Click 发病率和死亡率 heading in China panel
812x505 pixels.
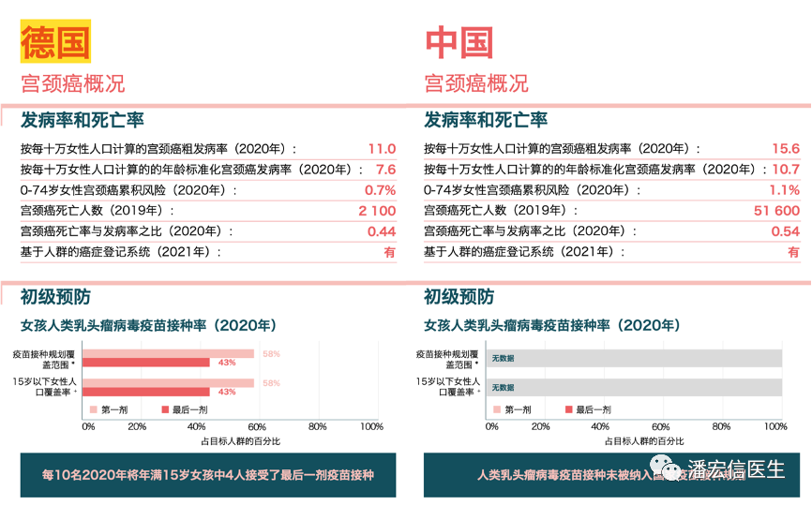tap(486, 120)
